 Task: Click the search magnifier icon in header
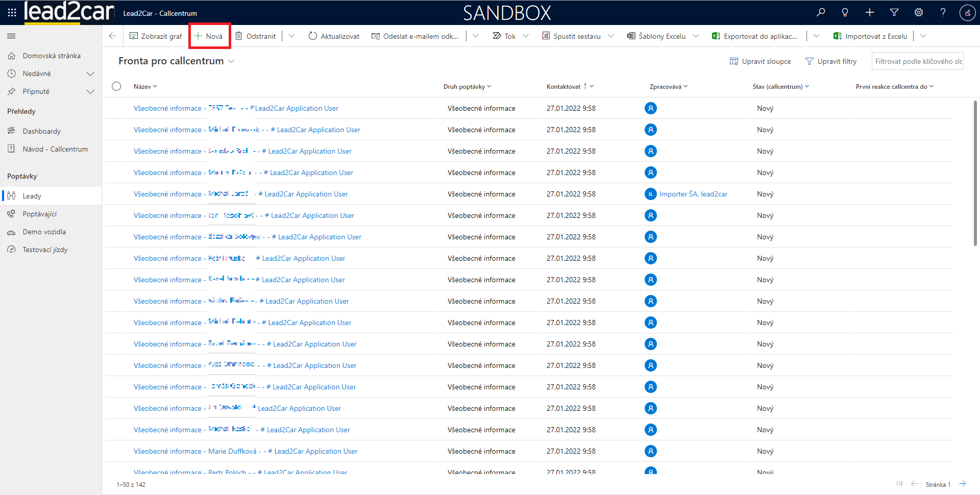[821, 13]
